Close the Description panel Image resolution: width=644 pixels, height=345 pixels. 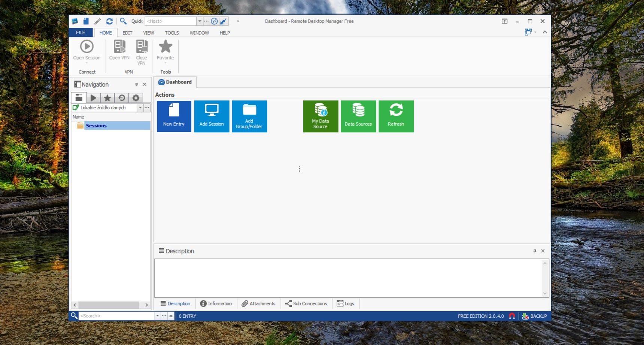[x=543, y=251]
